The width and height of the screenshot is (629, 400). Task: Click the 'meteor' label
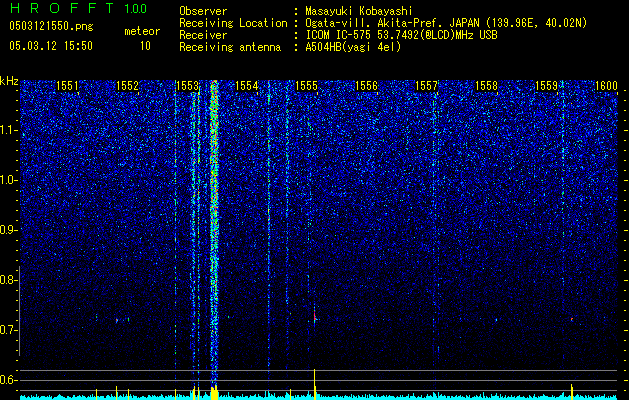click(142, 31)
